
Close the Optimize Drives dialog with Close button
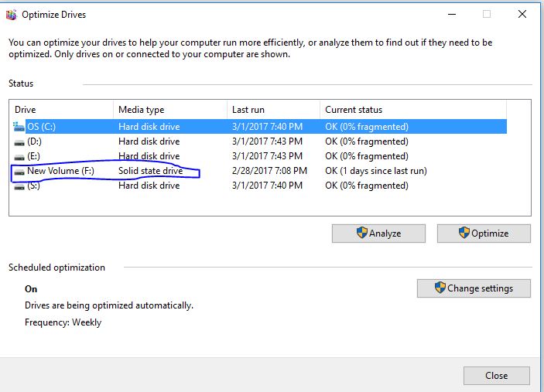pos(497,376)
